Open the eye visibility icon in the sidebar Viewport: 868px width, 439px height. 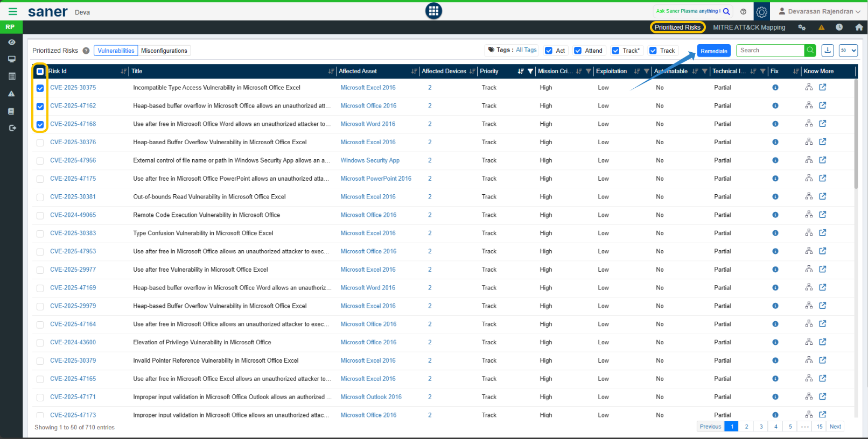coord(12,42)
